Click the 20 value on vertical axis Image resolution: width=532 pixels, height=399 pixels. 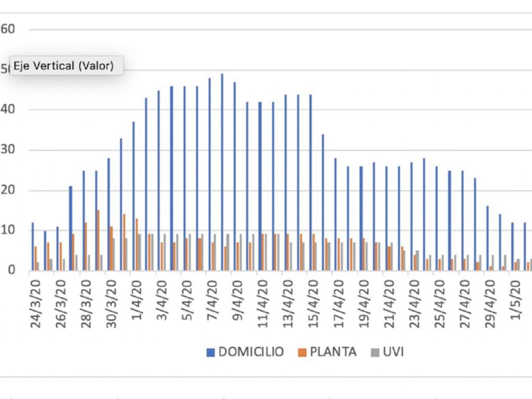click(8, 191)
